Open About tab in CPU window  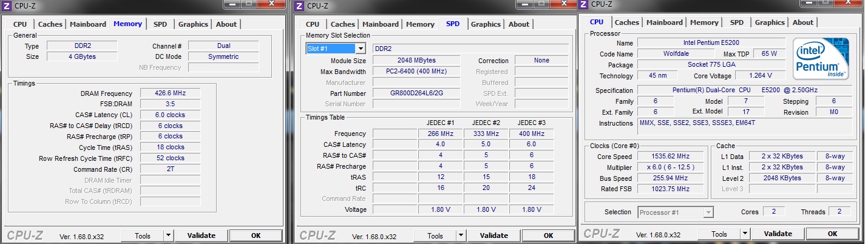tap(803, 22)
